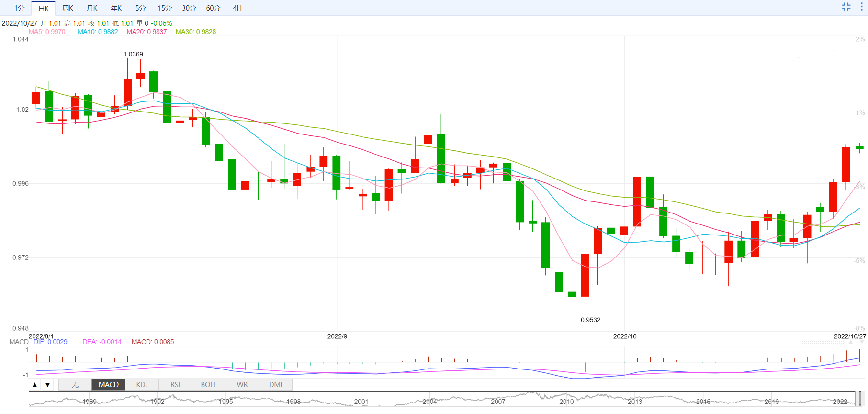Click the down triangle indicator arrow
The image size is (868, 414).
pyautogui.click(x=47, y=385)
